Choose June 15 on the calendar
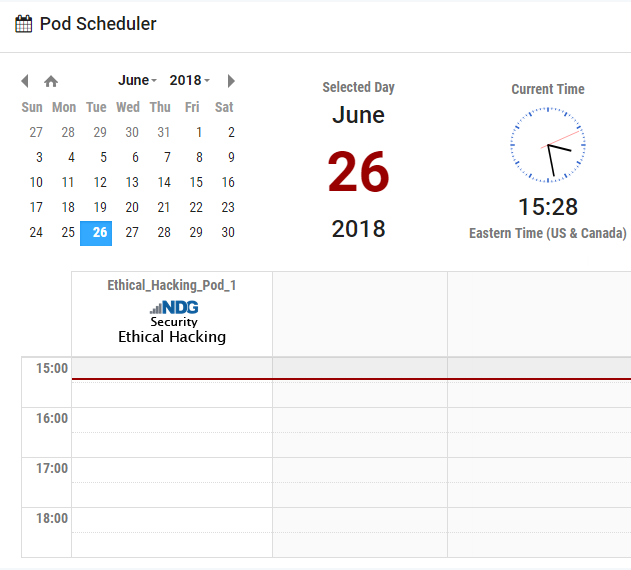631x570 pixels. [x=196, y=182]
